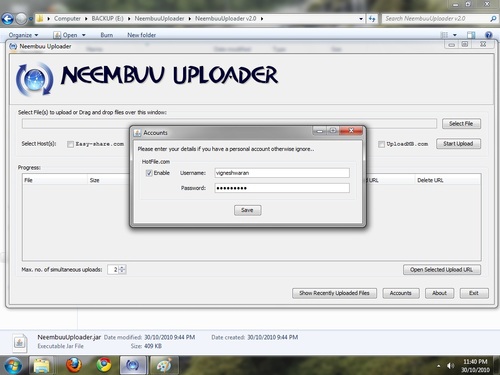Click Save in the Accounts dialog
The height and width of the screenshot is (375, 500).
pos(247,210)
